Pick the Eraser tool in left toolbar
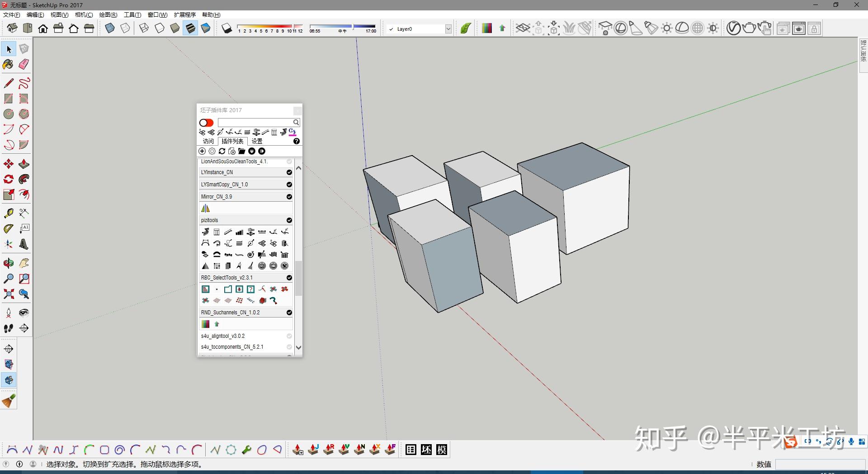Image resolution: width=868 pixels, height=474 pixels. click(24, 64)
